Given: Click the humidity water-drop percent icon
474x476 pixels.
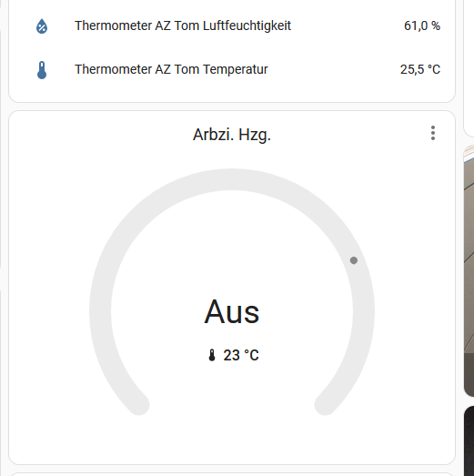Looking at the screenshot, I should pyautogui.click(x=42, y=26).
